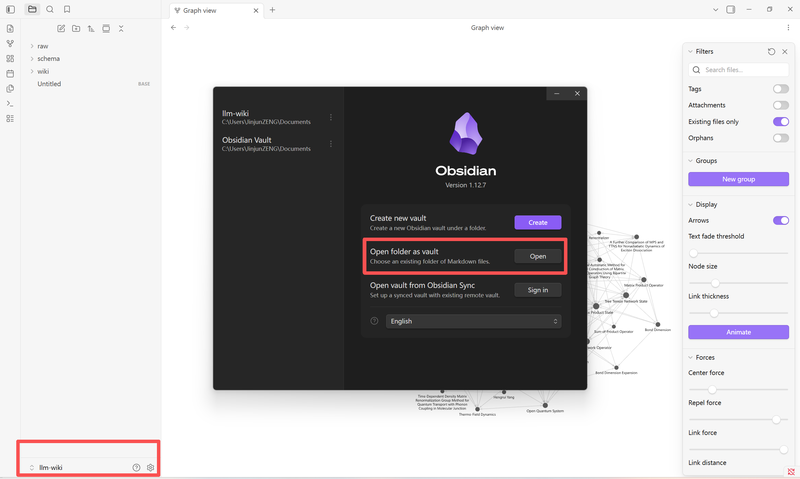Click the New group button
Screen dimensions: 800x479
coord(738,179)
